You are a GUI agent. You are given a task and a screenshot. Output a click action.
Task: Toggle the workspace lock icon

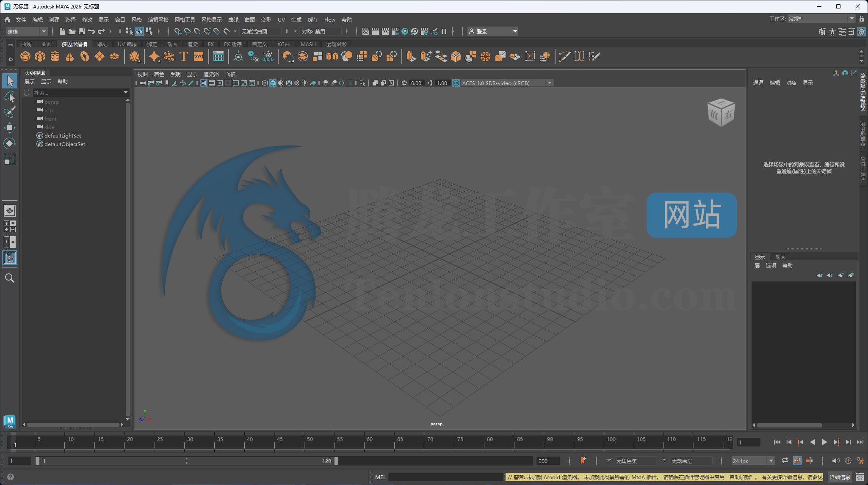862,19
